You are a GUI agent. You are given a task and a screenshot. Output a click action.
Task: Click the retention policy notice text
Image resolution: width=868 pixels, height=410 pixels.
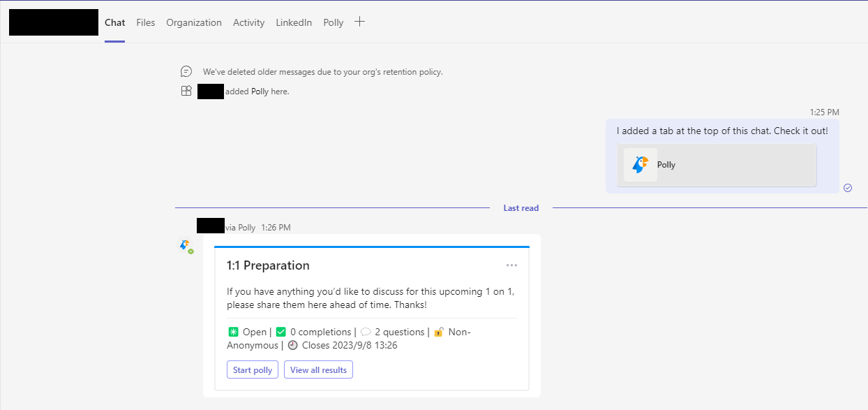pos(323,71)
